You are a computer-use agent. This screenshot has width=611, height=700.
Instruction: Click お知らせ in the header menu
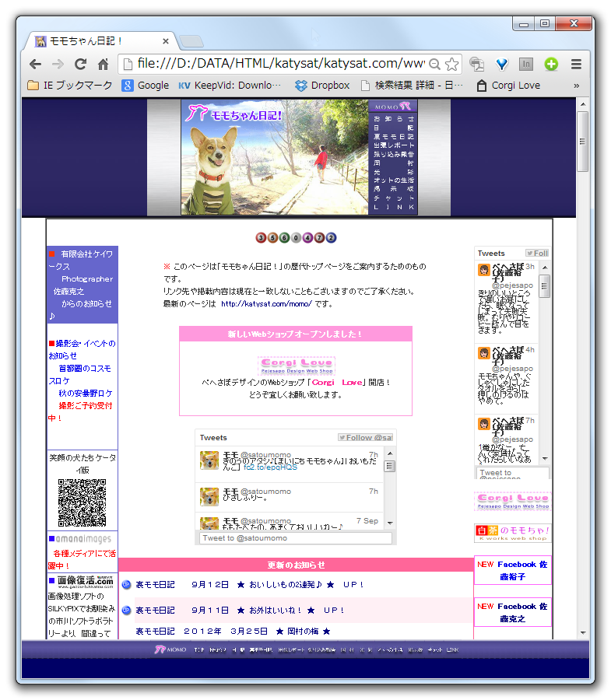click(394, 119)
